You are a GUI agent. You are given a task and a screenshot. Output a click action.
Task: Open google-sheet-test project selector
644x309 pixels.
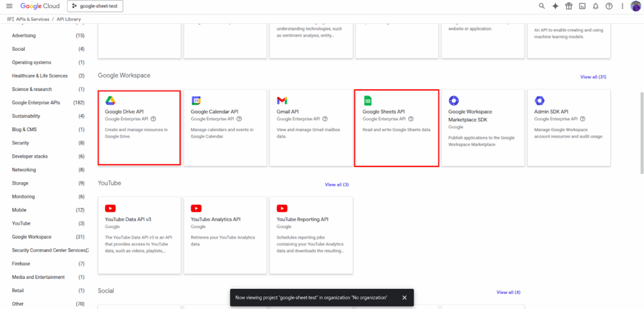coord(95,6)
